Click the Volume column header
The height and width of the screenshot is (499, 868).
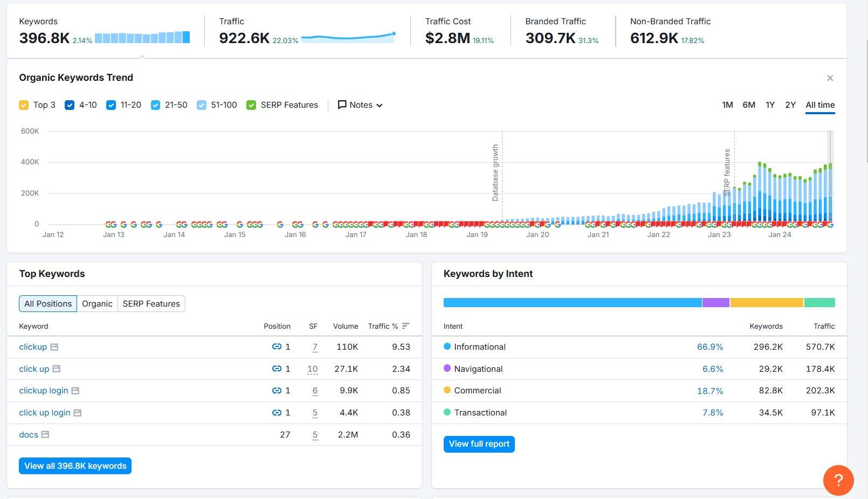(x=346, y=326)
